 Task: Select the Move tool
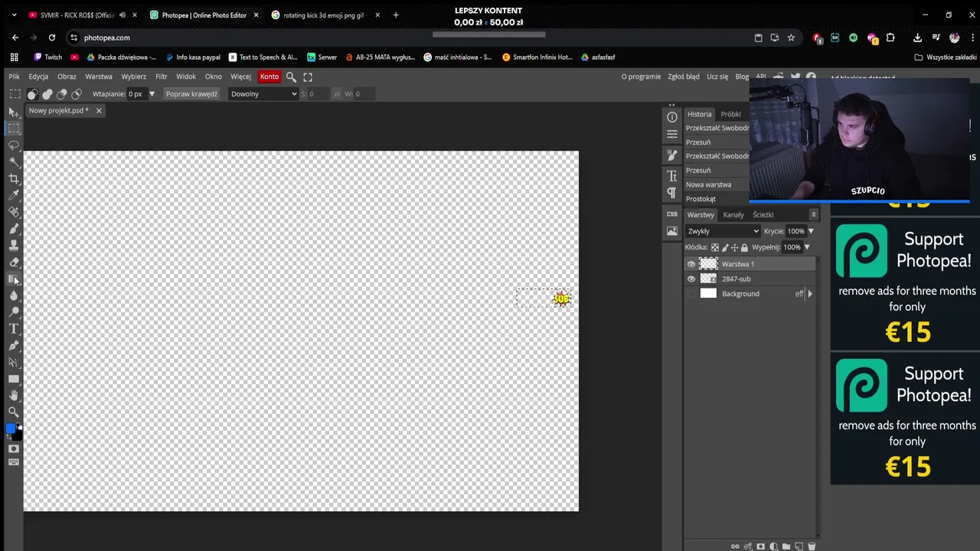pos(14,112)
